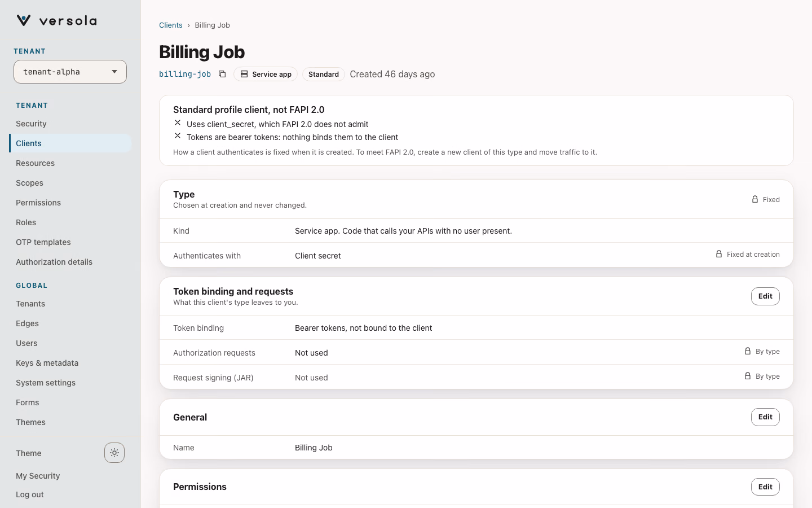Toggle the light/dark theme sun button
The image size is (812, 508).
pyautogui.click(x=114, y=453)
